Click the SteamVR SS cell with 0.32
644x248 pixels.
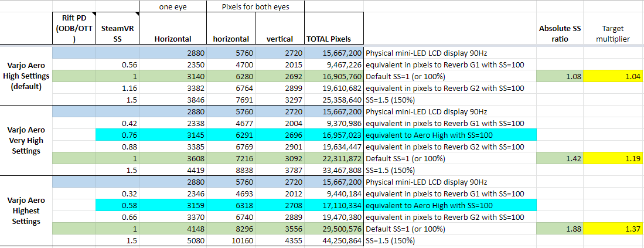[118, 193]
